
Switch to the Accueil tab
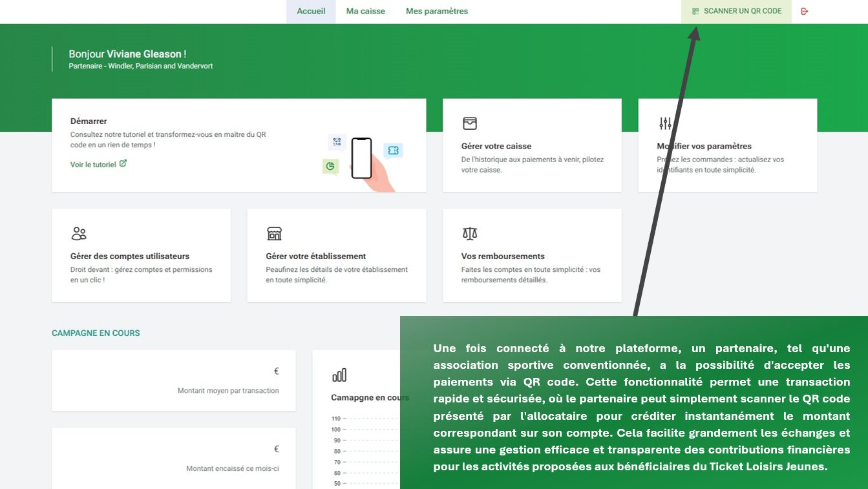pos(311,11)
